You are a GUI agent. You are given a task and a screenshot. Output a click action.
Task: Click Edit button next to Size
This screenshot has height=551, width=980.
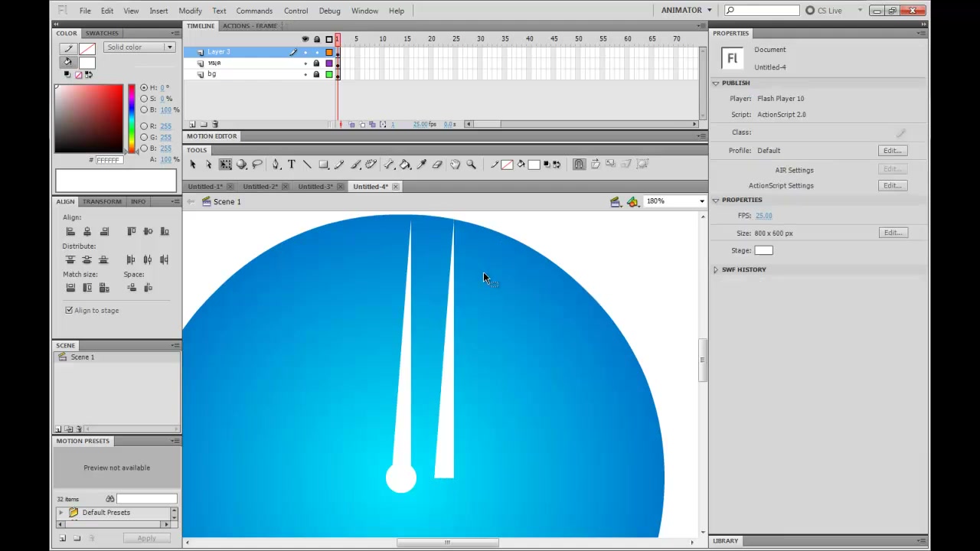[x=893, y=233]
